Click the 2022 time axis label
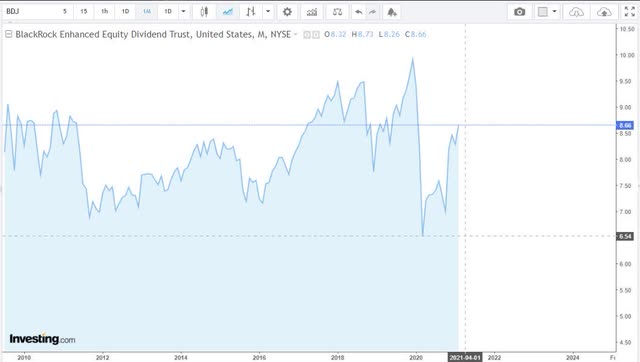The width and height of the screenshot is (640, 362). (x=494, y=358)
